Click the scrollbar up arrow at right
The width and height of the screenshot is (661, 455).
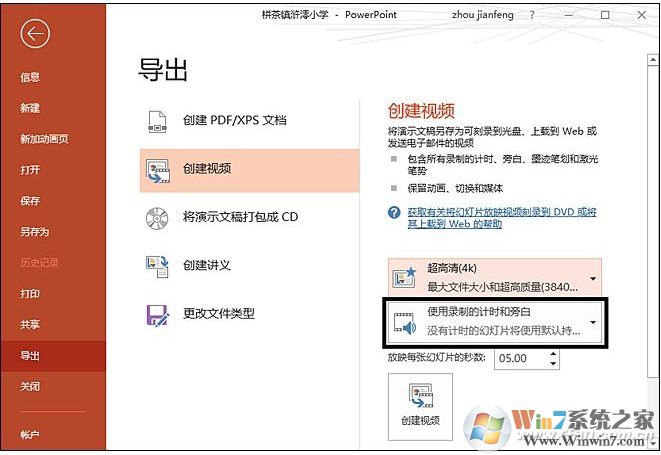(653, 60)
